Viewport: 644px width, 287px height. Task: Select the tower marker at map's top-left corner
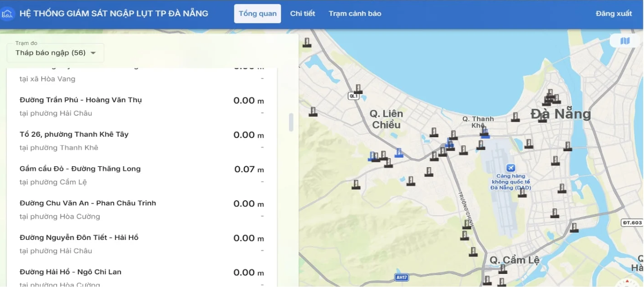pyautogui.click(x=307, y=43)
